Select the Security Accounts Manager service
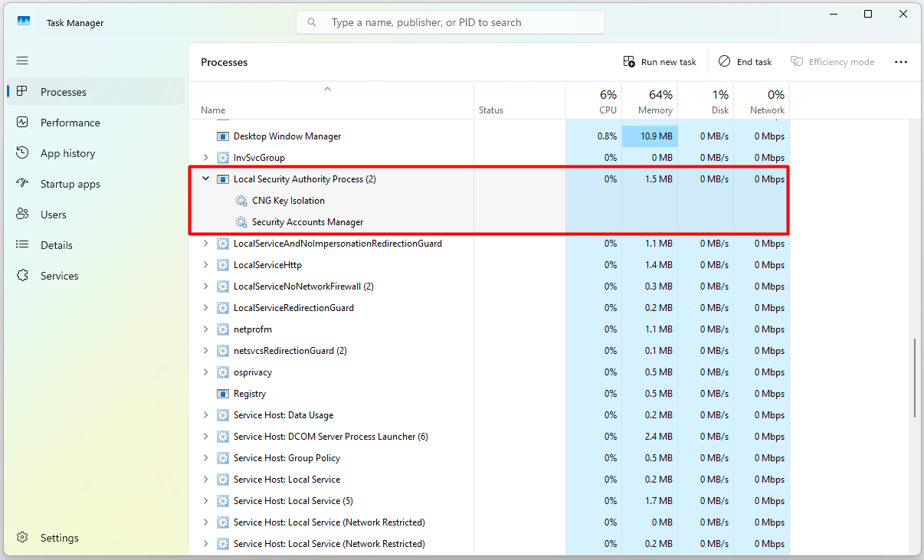Screen dimensions: 924x560 489,222
